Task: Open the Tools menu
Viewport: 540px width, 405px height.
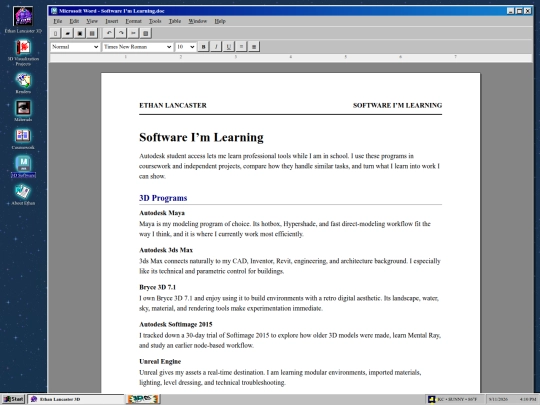Action: point(155,21)
